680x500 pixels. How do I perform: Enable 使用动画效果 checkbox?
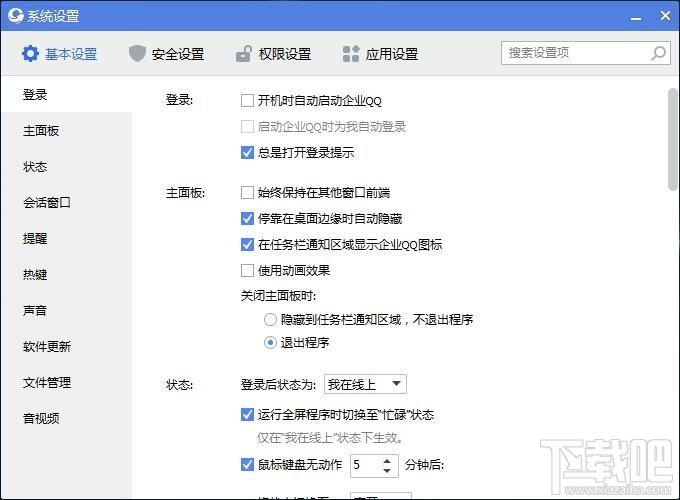coord(247,271)
